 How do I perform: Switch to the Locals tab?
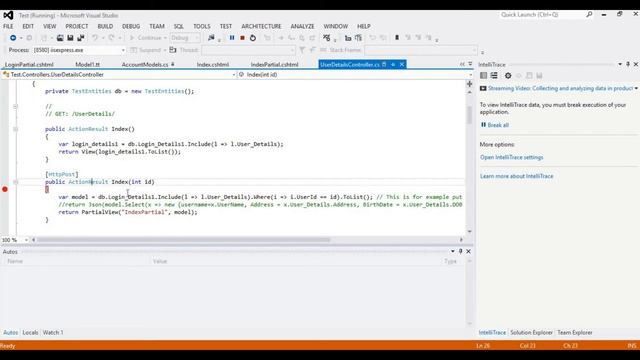click(x=30, y=333)
